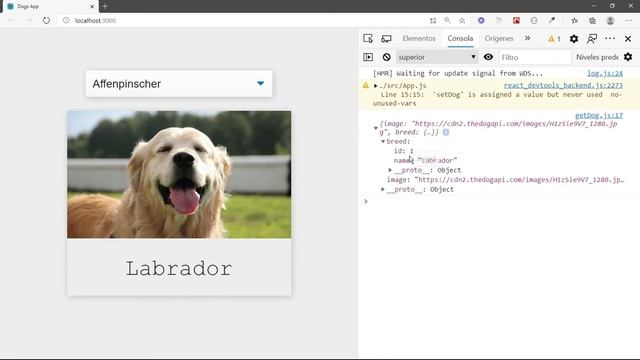This screenshot has height=360, width=640.
Task: Click the name "Labrador" property line
Action: 425,160
